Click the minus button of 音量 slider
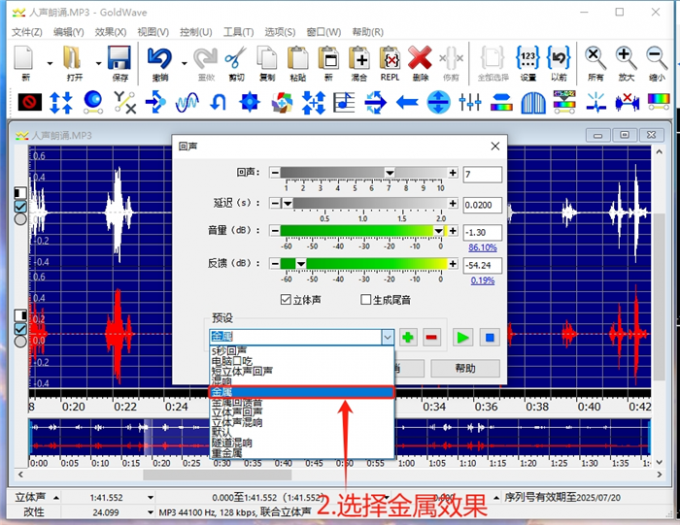This screenshot has height=525, width=680. [x=275, y=231]
